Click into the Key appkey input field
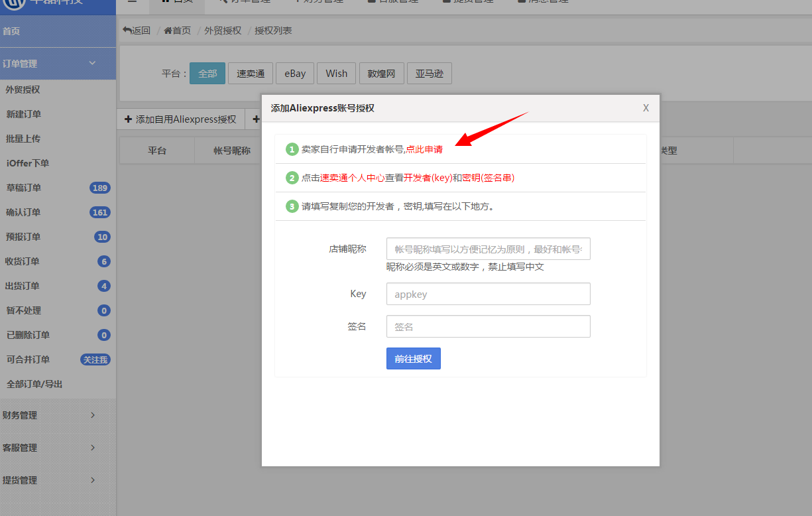Viewport: 812px width, 516px height. click(x=488, y=294)
